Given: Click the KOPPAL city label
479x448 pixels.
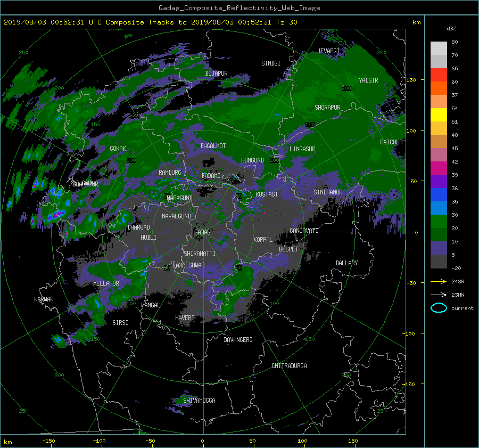Looking at the screenshot, I should 263,240.
